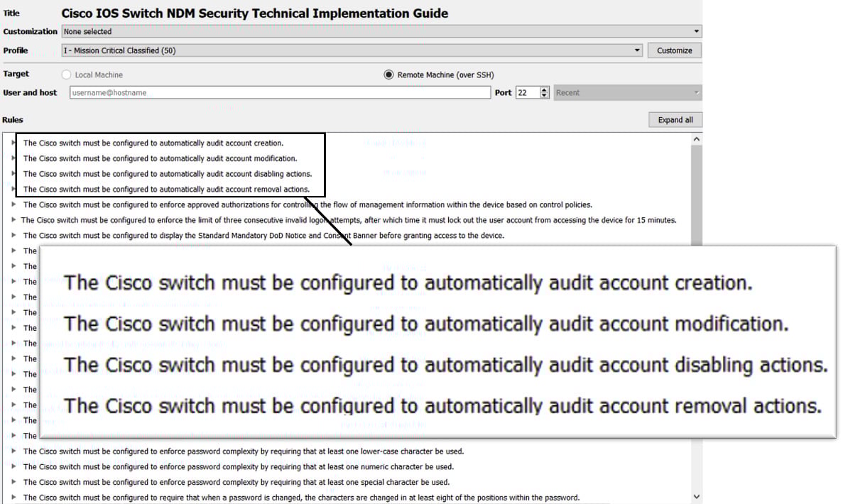Viewport: 843px width, 504px height.
Task: Open the Customization dropdown showing None selected
Action: pos(381,32)
